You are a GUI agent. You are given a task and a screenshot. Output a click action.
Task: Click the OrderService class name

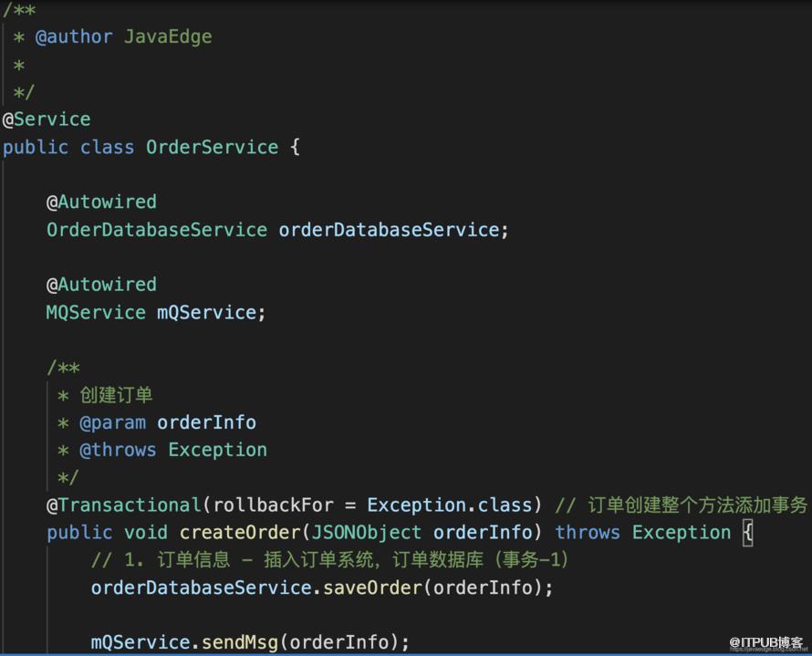tap(212, 147)
